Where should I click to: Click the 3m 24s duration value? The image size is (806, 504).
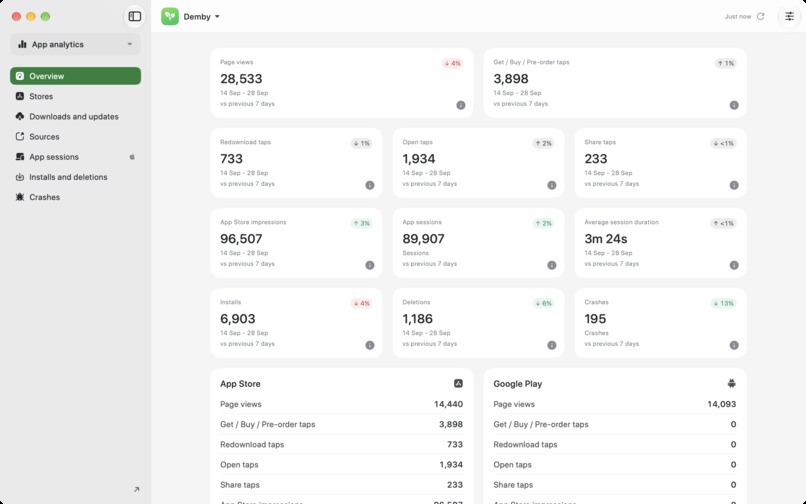tap(606, 239)
